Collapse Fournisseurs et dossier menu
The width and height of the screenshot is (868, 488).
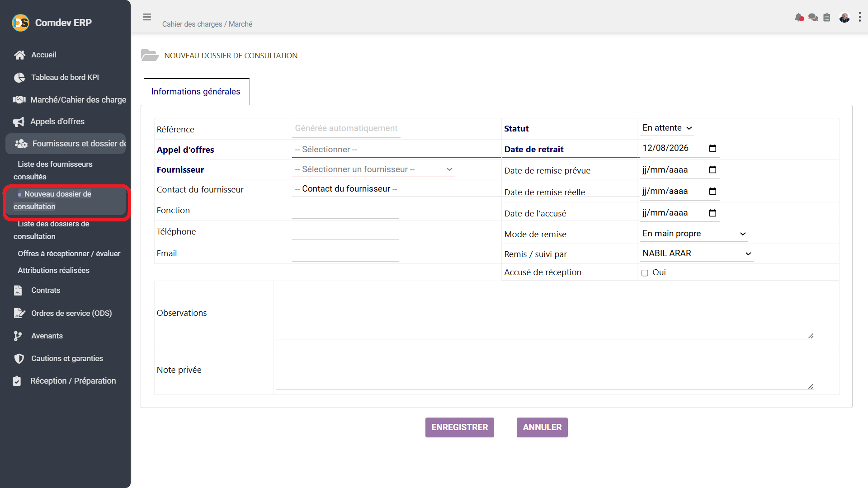(x=66, y=144)
